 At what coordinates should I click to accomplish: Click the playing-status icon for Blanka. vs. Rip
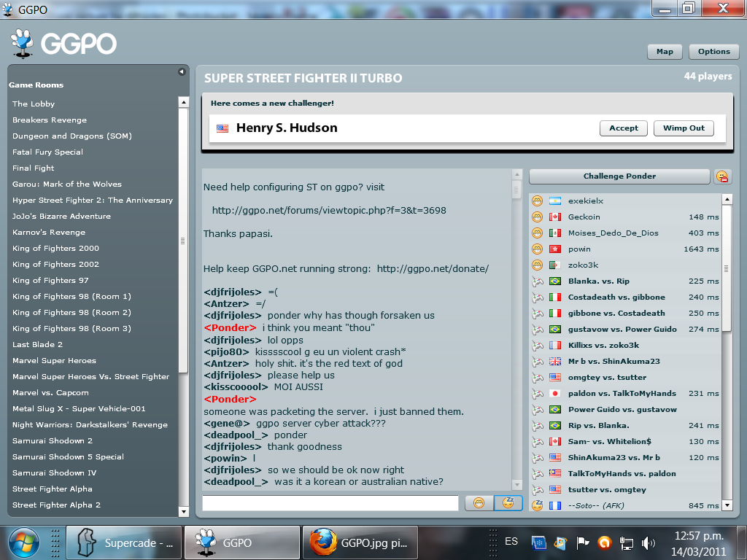click(x=538, y=281)
